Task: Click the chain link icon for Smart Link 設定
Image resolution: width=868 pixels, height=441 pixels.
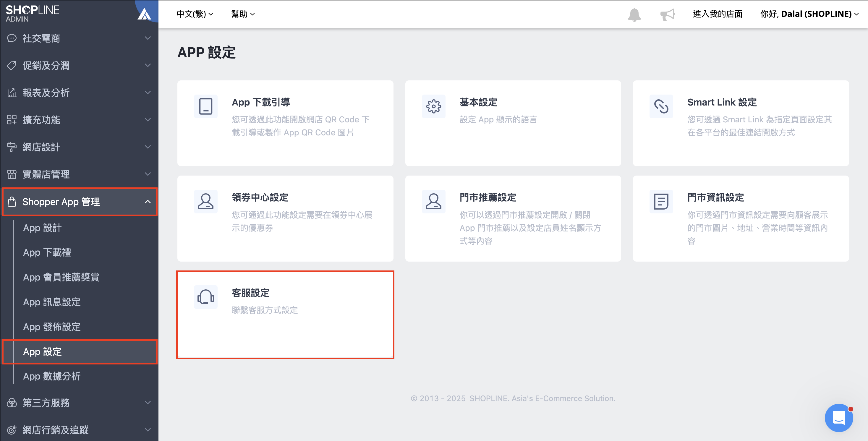Action: click(661, 106)
